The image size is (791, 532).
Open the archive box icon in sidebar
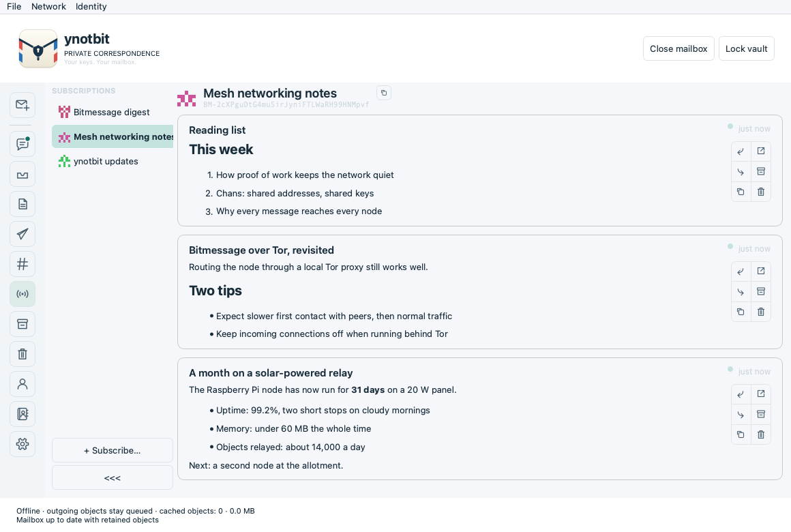pos(23,324)
